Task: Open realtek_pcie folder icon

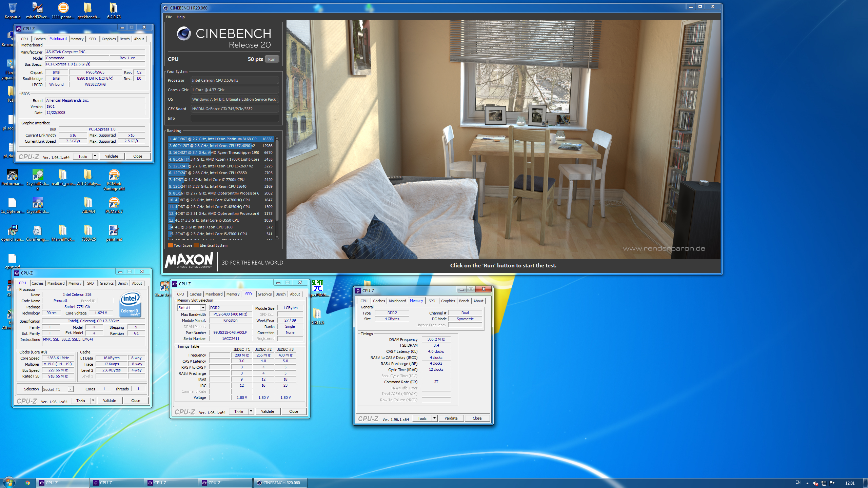Action: (x=63, y=178)
